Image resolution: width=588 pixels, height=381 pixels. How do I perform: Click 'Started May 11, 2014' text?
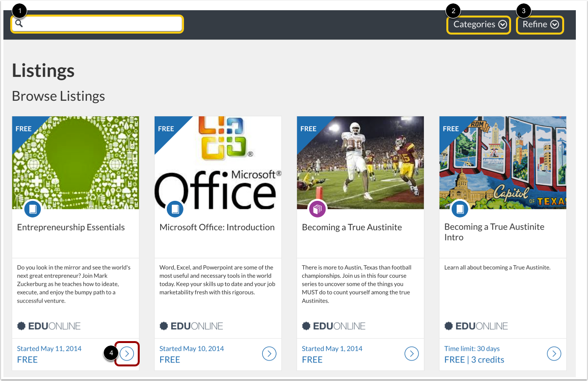[49, 348]
